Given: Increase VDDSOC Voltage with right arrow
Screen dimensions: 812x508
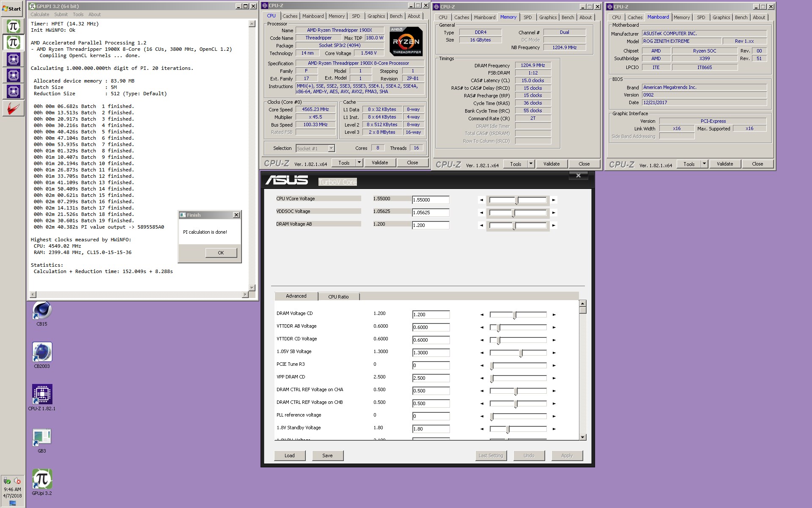Looking at the screenshot, I should [x=554, y=213].
